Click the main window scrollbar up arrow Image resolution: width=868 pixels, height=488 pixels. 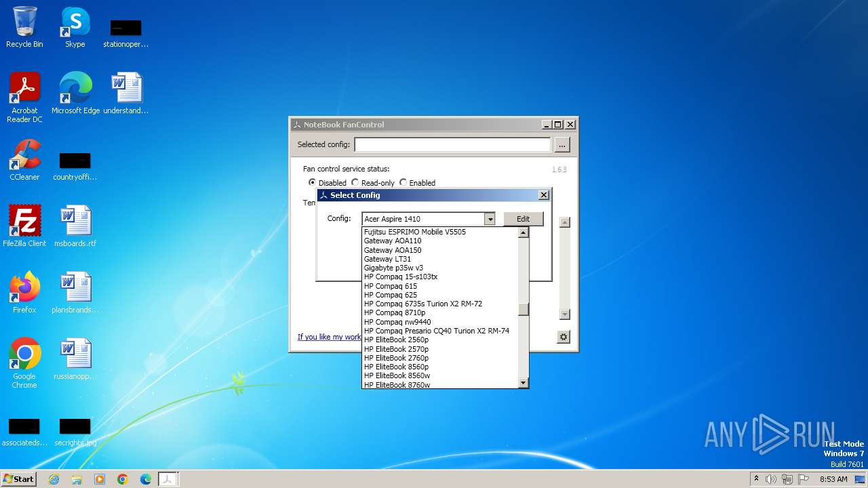[564, 222]
